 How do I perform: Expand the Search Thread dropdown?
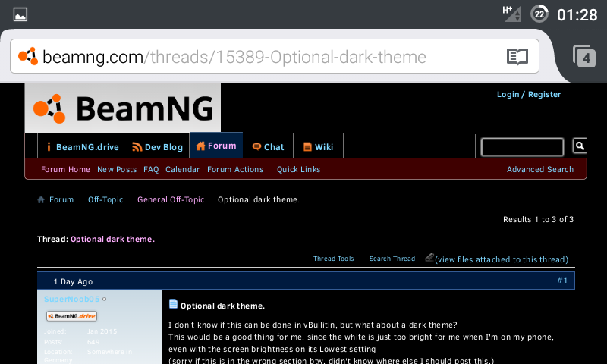[392, 259]
